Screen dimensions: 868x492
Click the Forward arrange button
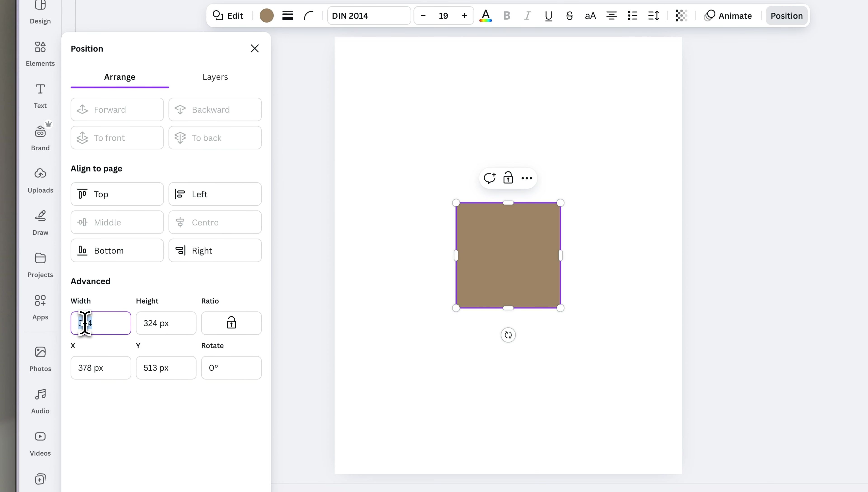coord(117,109)
